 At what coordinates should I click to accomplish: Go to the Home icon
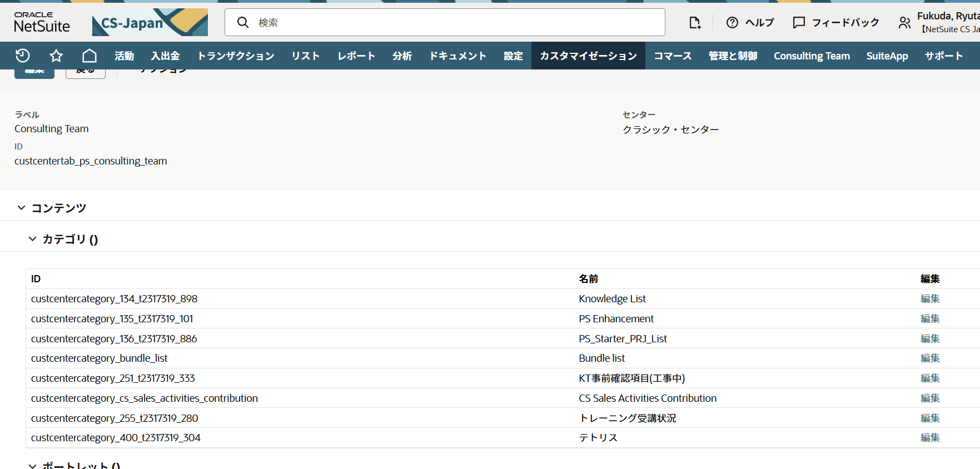point(89,56)
